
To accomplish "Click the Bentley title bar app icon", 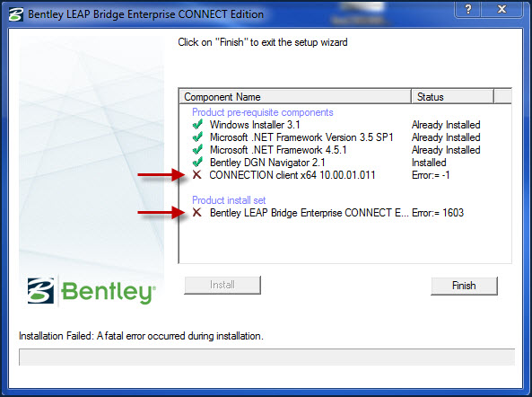I will [16, 14].
